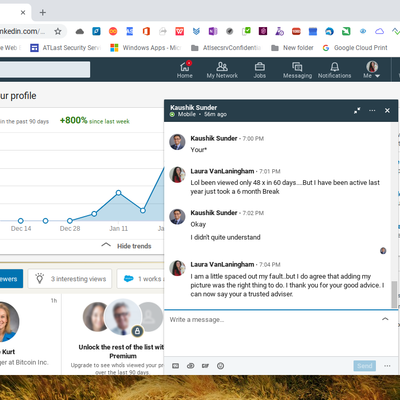Open the Messaging icon in the navbar
Viewport: 400px width, 400px height.
coord(297,70)
